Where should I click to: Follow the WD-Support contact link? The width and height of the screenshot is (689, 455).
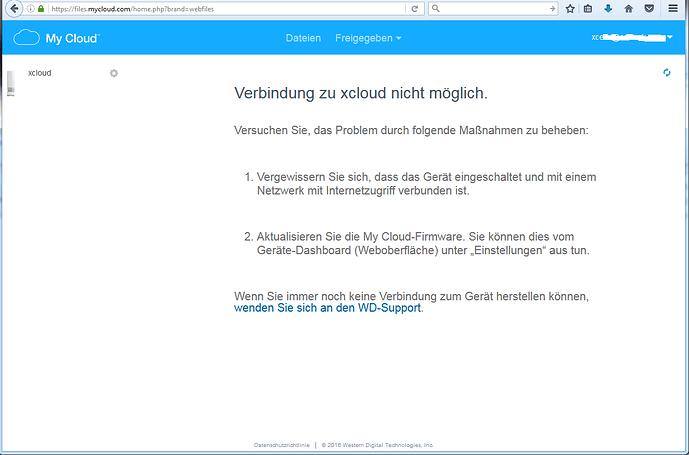point(327,308)
